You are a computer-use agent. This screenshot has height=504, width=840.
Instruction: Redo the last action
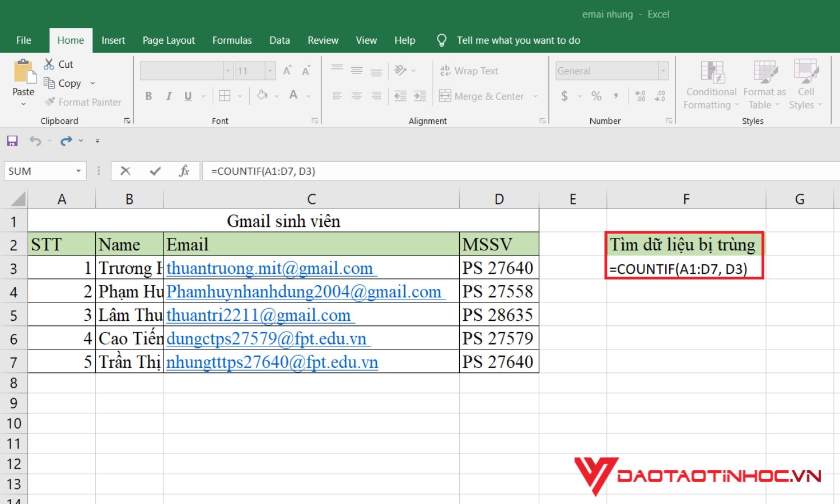pyautogui.click(x=66, y=141)
